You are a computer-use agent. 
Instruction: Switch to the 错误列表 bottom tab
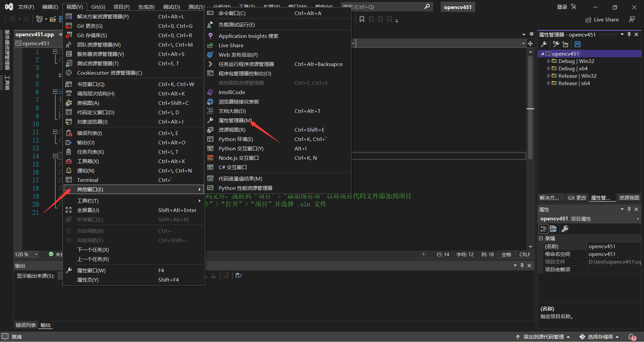pyautogui.click(x=26, y=325)
